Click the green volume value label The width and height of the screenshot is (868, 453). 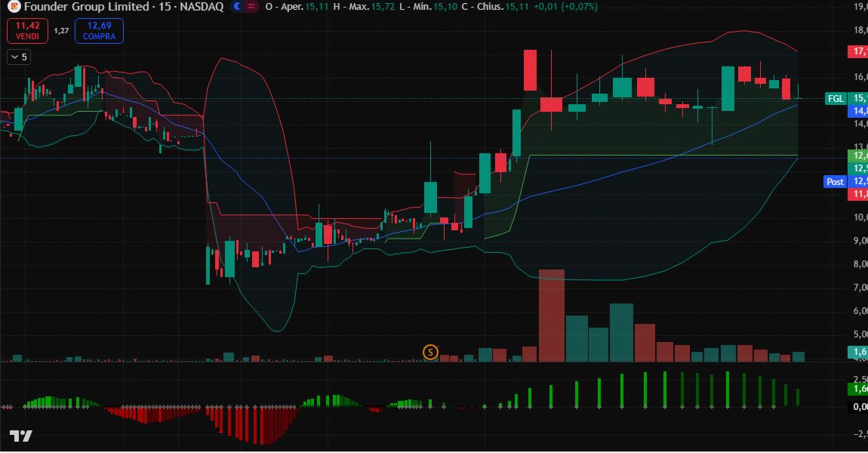(x=858, y=350)
